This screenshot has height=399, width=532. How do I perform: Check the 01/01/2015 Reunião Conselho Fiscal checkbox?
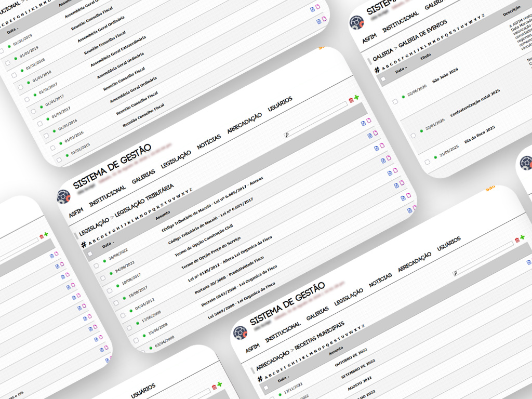click(x=59, y=160)
